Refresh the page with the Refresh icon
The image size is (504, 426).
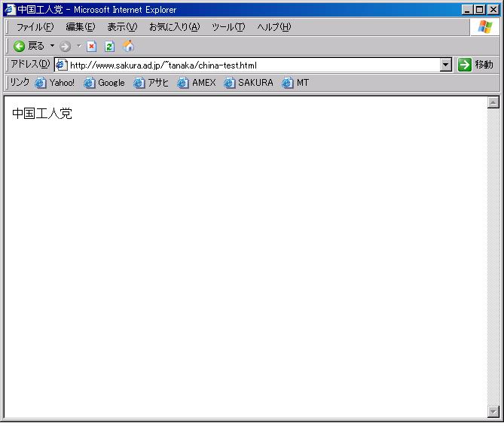[109, 47]
